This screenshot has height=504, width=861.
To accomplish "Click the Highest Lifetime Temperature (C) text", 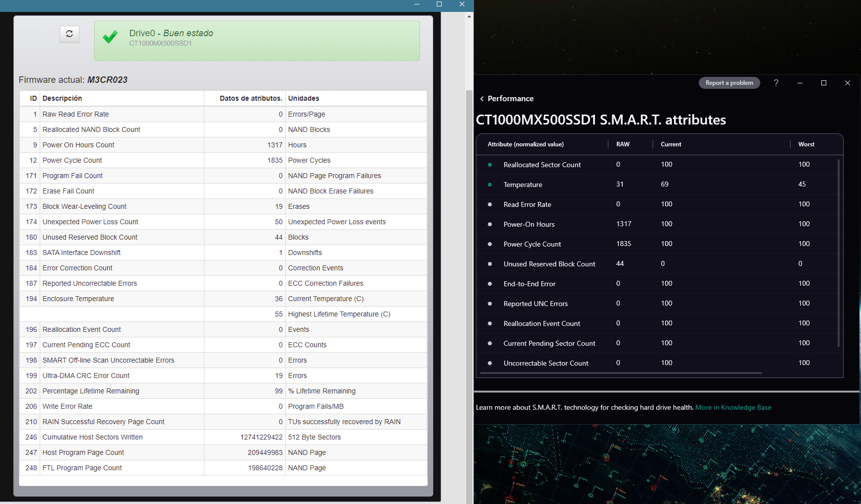I will (x=339, y=314).
